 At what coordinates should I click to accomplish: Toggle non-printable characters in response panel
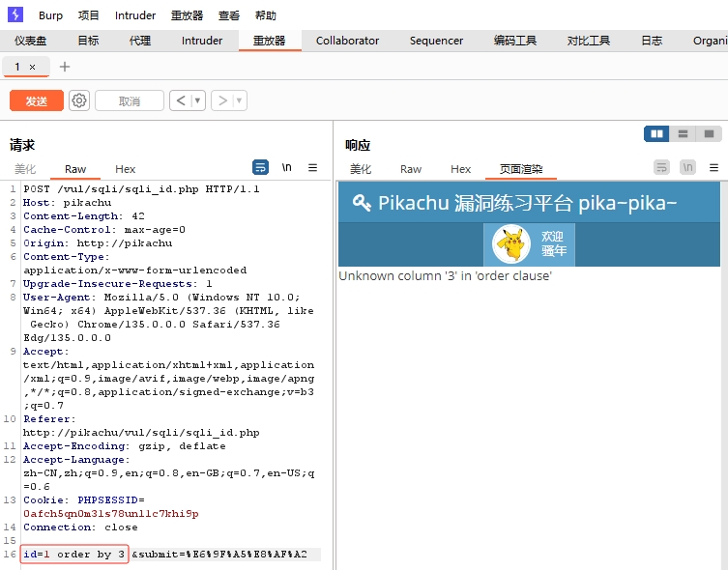coord(687,167)
